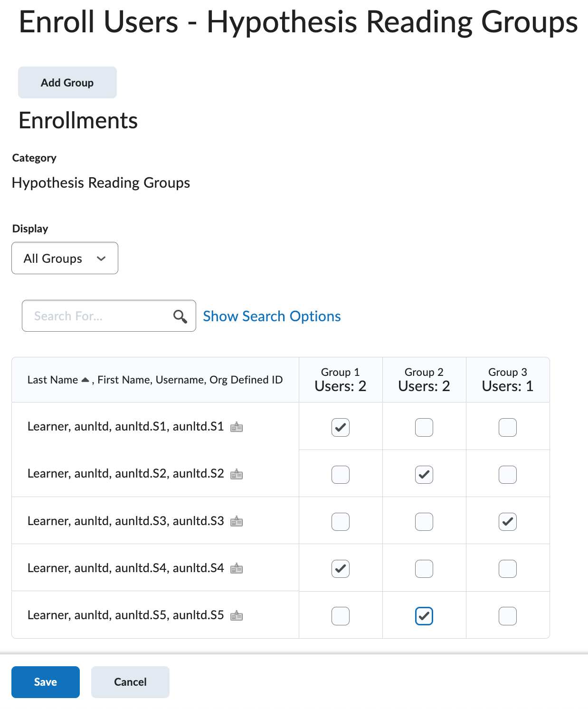588x709 pixels.
Task: Disable Group 2 enrollment for aunltd.S5
Action: point(424,615)
